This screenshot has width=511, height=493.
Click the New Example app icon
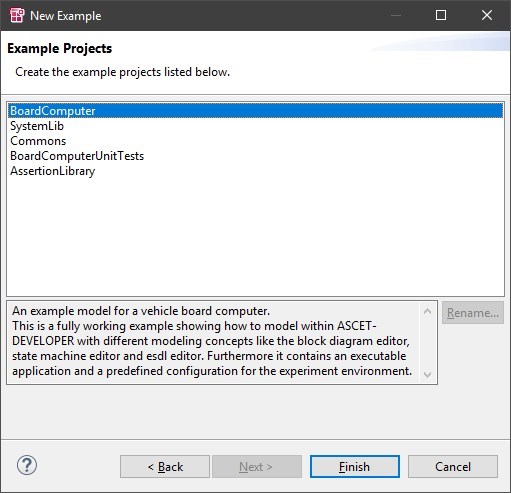click(x=17, y=15)
